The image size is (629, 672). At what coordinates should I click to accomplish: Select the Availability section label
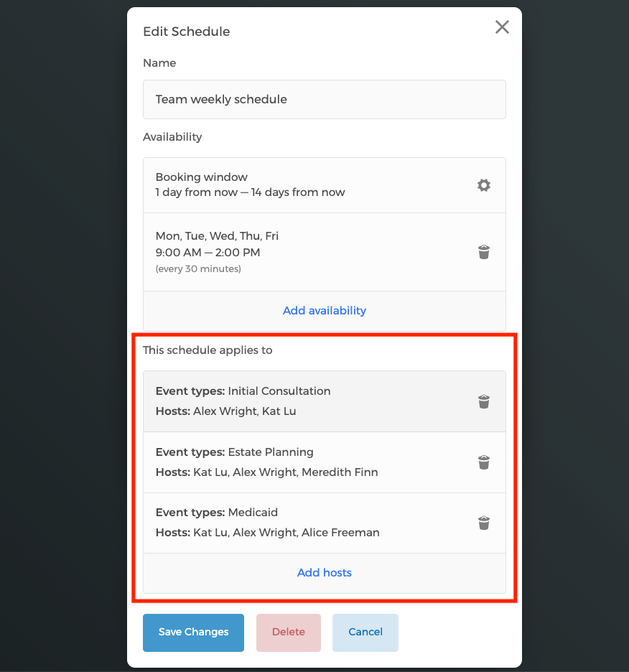[x=172, y=137]
